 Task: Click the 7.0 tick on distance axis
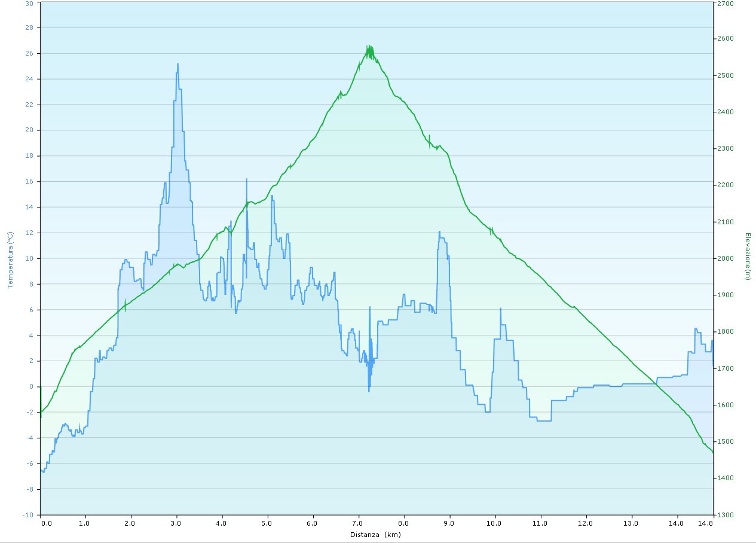point(359,523)
